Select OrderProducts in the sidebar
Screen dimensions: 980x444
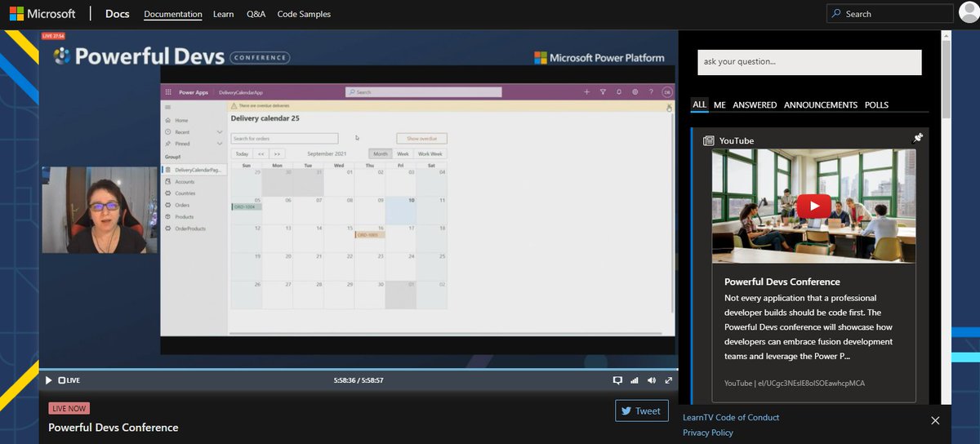(190, 229)
